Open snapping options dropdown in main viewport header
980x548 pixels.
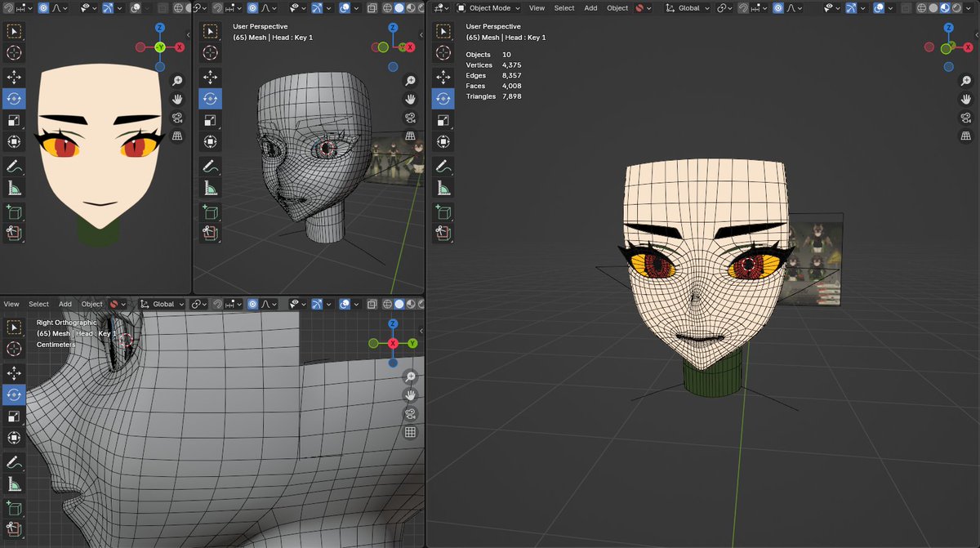(758, 8)
